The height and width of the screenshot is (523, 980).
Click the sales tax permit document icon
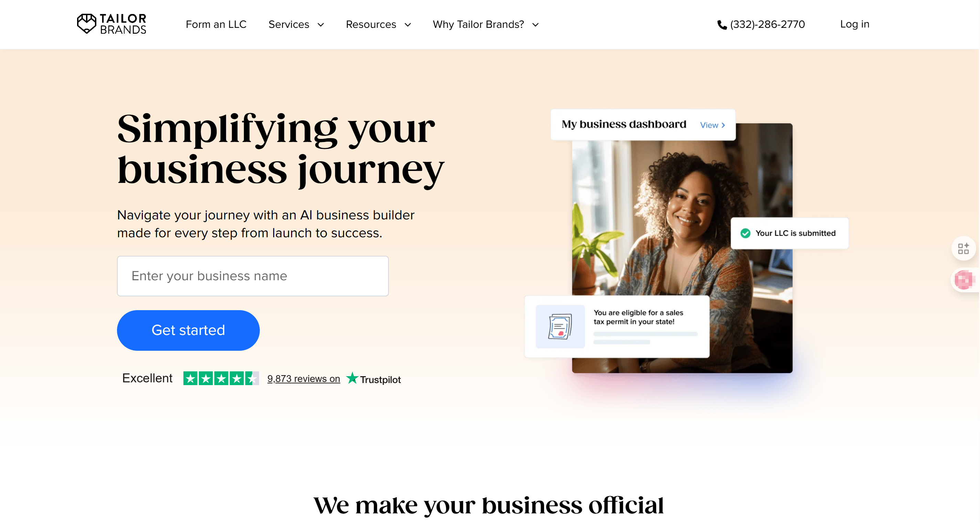pos(560,327)
